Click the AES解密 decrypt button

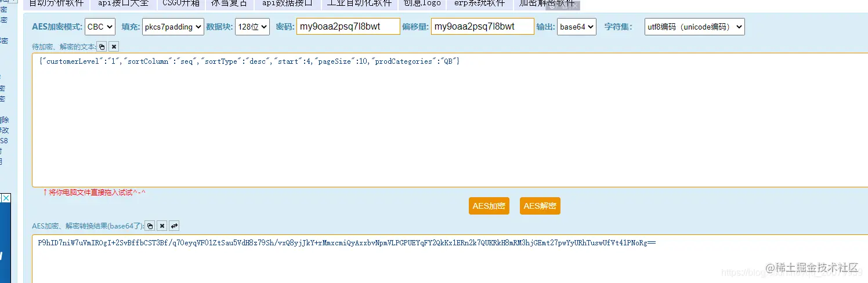[540, 206]
